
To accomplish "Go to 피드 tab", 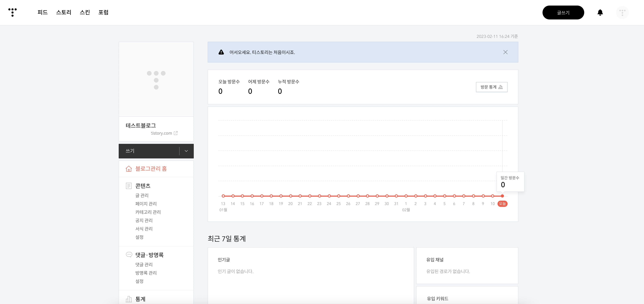I will 43,12.
